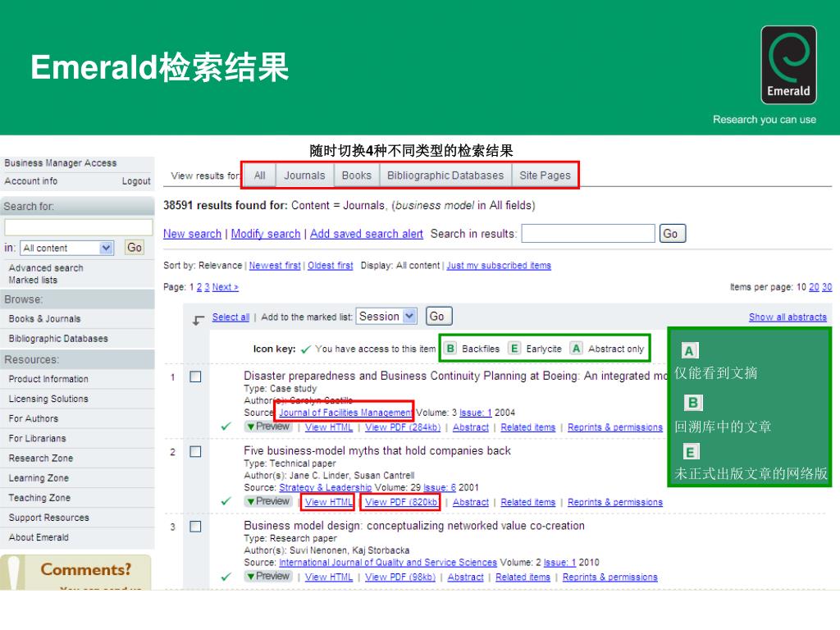This screenshot has width=840, height=630.
Task: Click the Emerald logo in the header
Action: [x=788, y=65]
